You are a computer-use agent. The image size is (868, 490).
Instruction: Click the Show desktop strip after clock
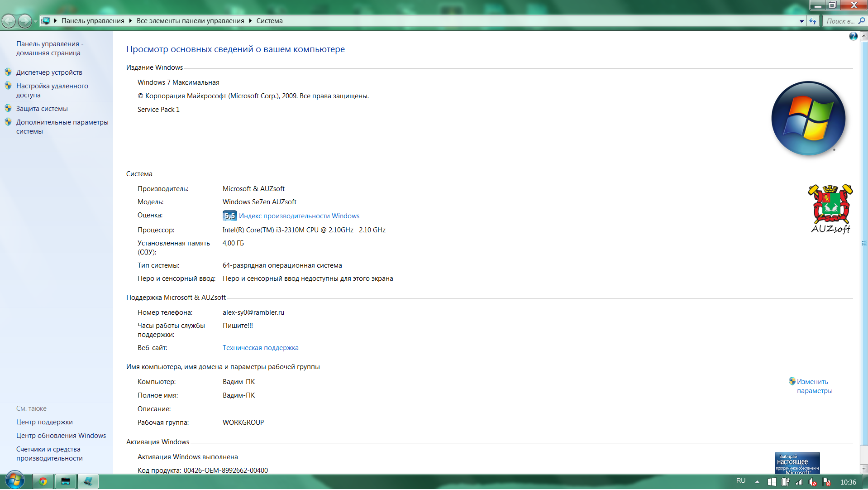tap(865, 482)
